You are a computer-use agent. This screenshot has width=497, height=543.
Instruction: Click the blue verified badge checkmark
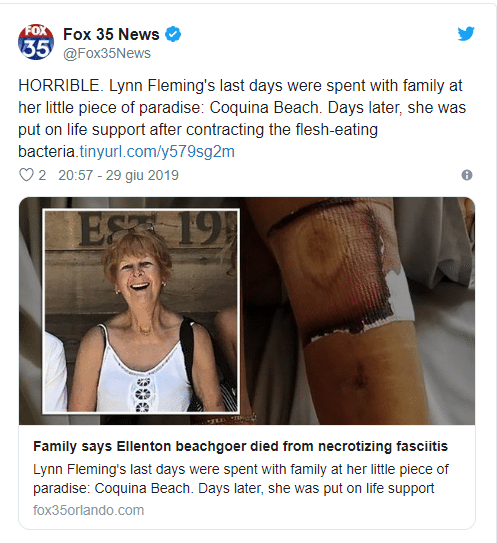pyautogui.click(x=172, y=34)
